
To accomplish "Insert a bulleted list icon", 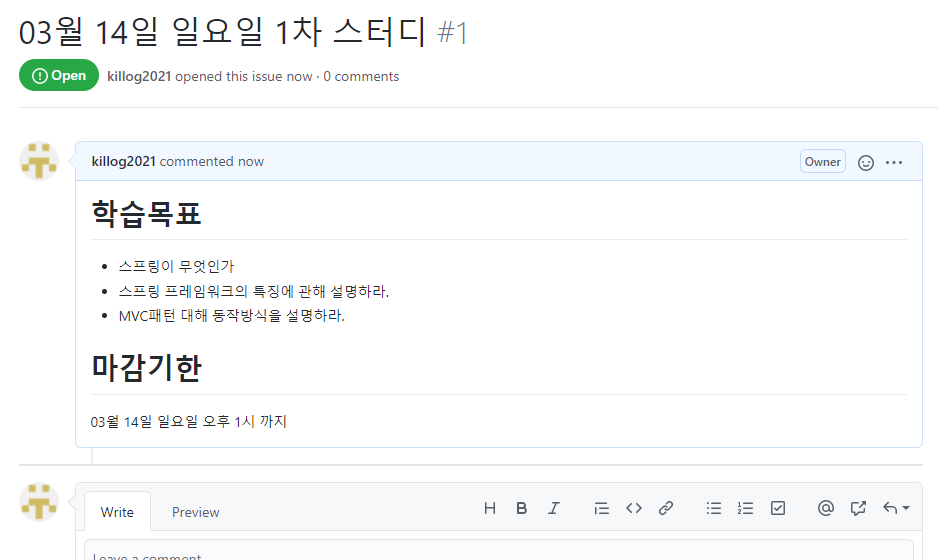I will 713,509.
